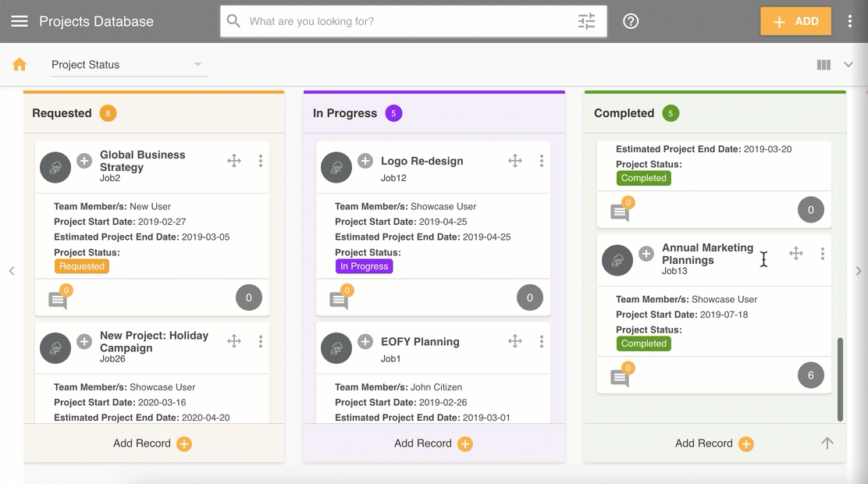
Task: Click the Completed column scrollbar
Action: point(841,379)
